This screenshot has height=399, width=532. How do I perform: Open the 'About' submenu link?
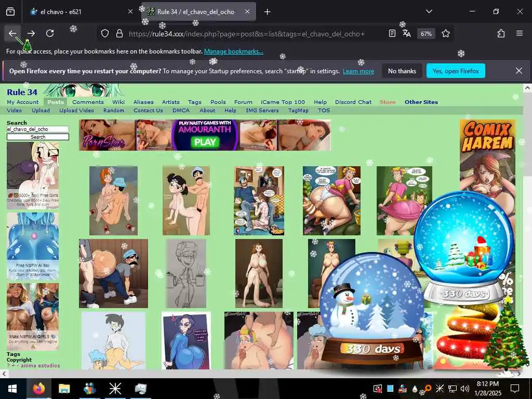[x=207, y=111]
